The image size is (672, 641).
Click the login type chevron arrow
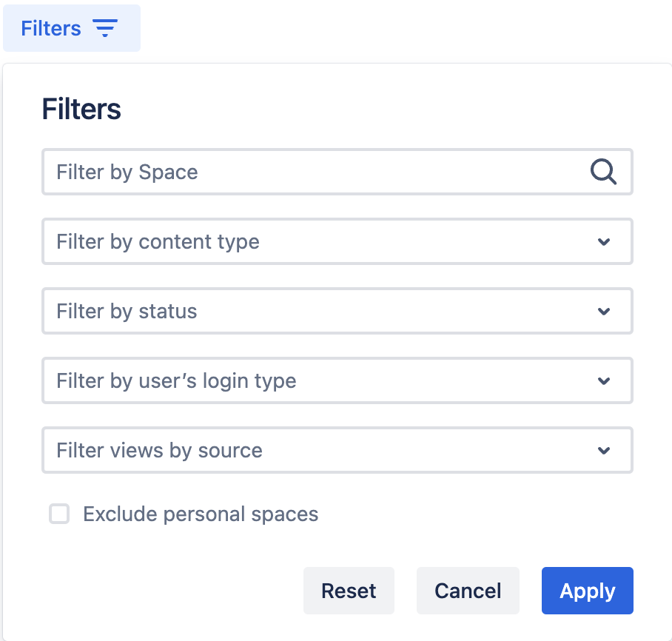pos(604,381)
